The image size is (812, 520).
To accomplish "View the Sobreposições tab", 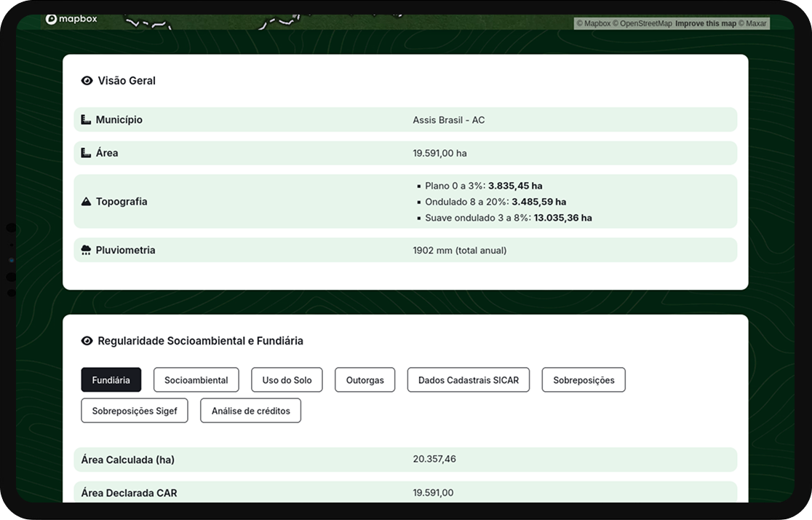I will (x=583, y=380).
